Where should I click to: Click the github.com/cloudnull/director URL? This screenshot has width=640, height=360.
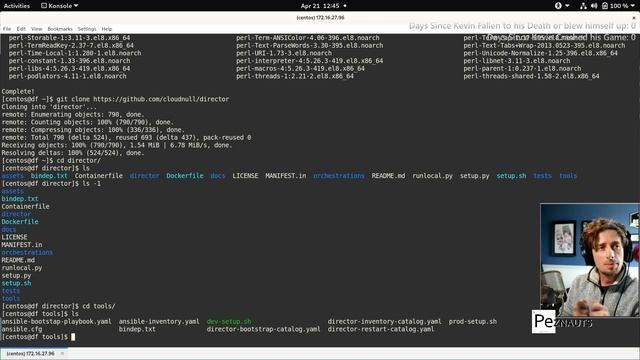pos(161,99)
